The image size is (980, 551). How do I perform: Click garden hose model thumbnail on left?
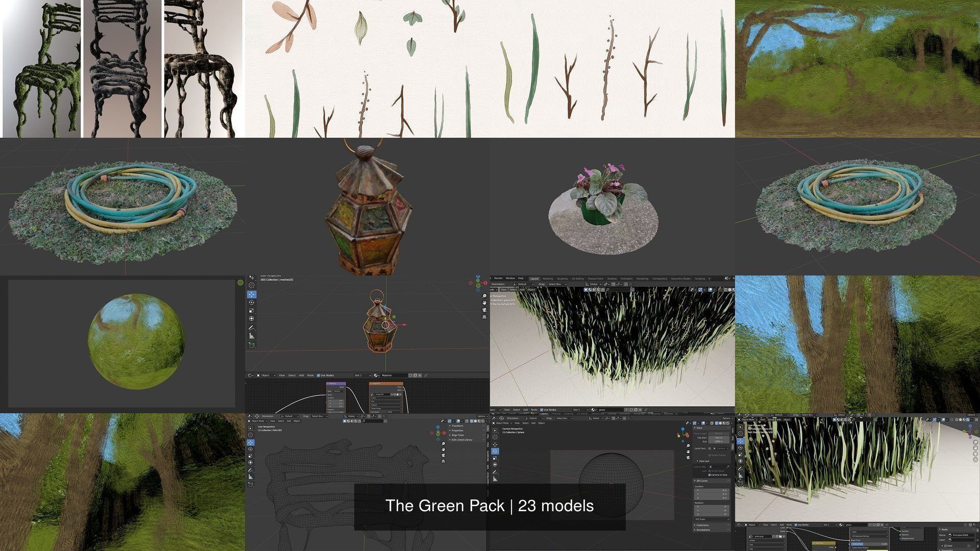122,207
